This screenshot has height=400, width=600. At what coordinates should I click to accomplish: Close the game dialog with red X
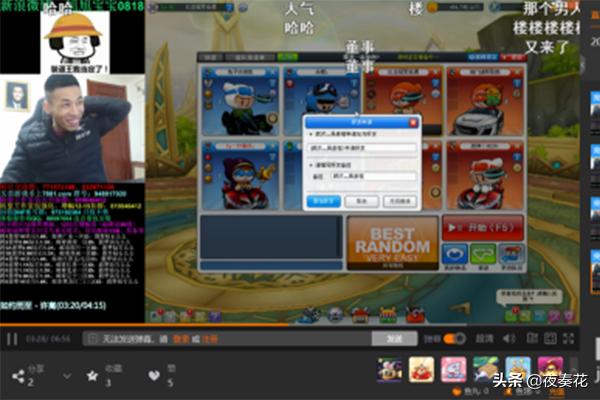tap(413, 122)
